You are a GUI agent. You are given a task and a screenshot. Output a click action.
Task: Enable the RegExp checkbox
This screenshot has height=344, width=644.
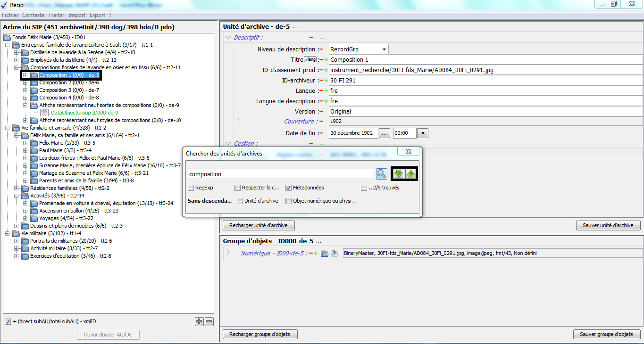coord(191,188)
